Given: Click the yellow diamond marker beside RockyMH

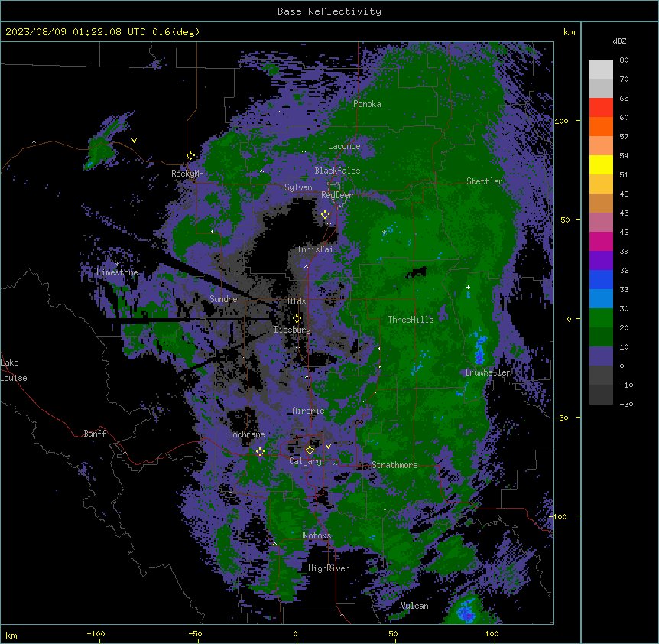Looking at the screenshot, I should click(x=190, y=156).
